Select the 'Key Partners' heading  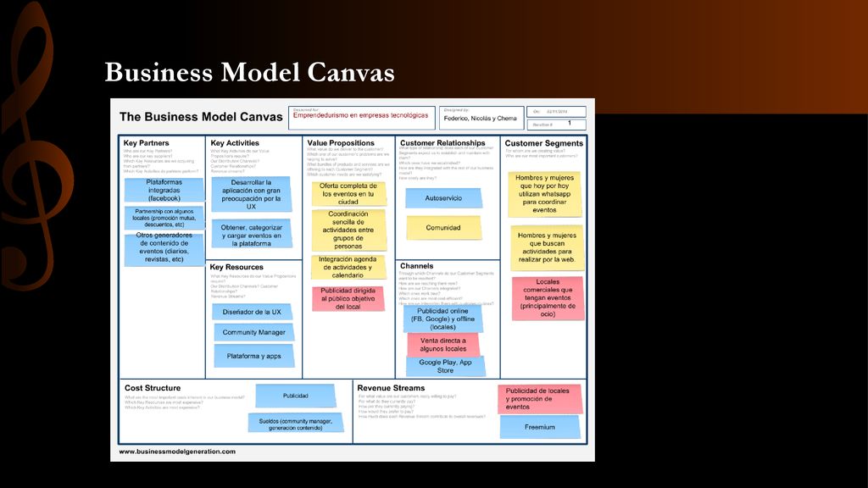(x=146, y=142)
